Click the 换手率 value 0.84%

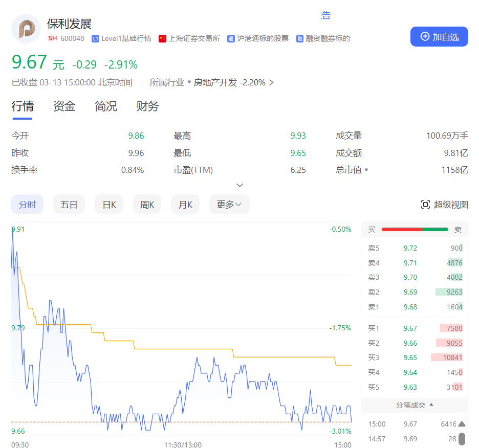133,170
